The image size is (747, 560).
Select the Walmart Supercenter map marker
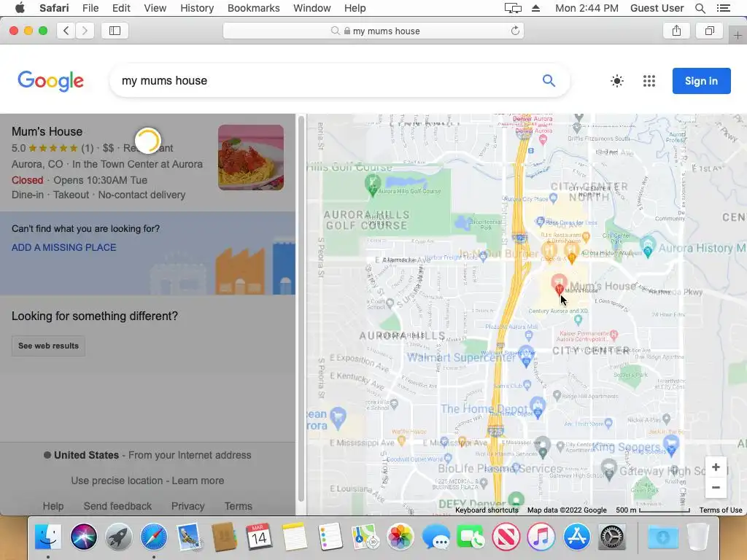pyautogui.click(x=526, y=356)
